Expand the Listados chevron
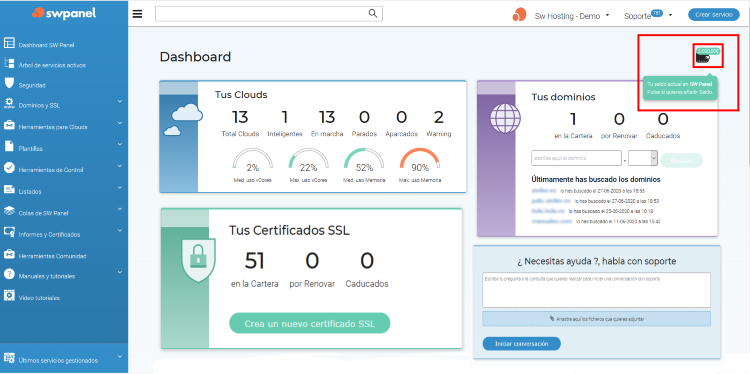750x374 pixels. pyautogui.click(x=120, y=187)
